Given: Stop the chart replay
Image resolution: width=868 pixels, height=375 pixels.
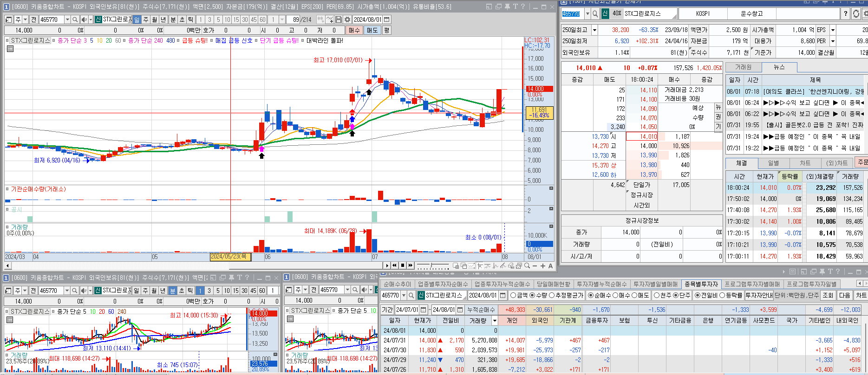Looking at the screenshot, I should 402,265.
